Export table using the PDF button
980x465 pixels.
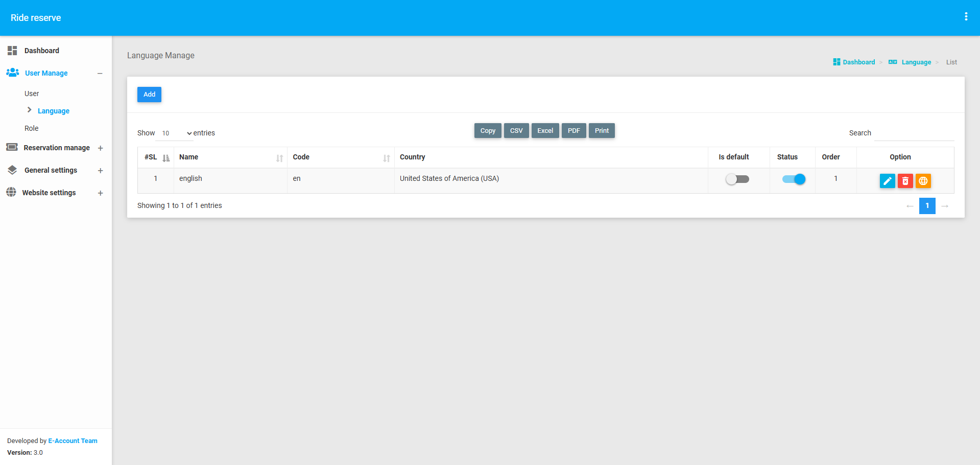pos(573,131)
